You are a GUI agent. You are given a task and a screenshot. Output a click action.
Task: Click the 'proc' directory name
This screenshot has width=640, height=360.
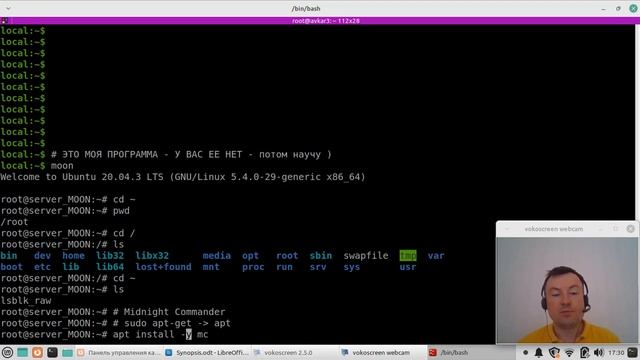253,267
